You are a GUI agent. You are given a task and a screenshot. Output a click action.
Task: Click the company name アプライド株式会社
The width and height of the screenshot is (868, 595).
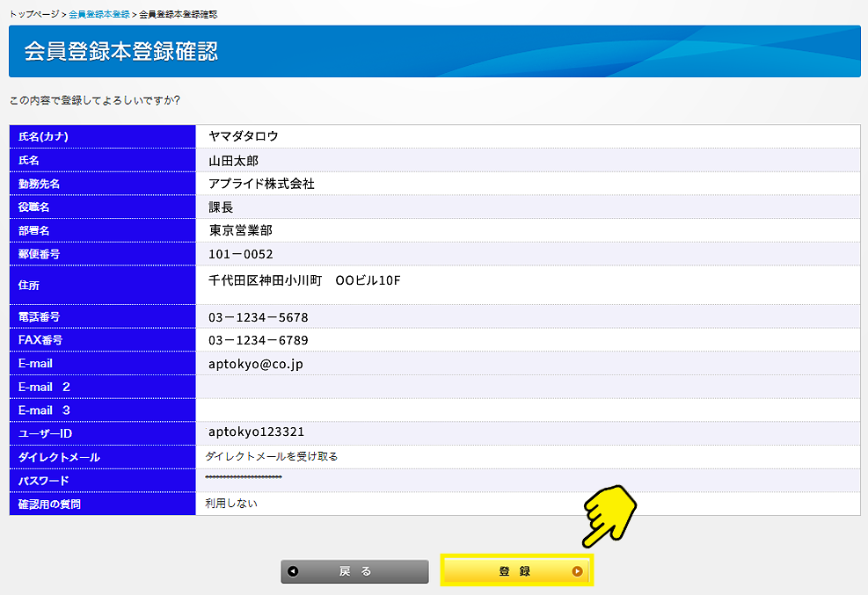coord(261,184)
